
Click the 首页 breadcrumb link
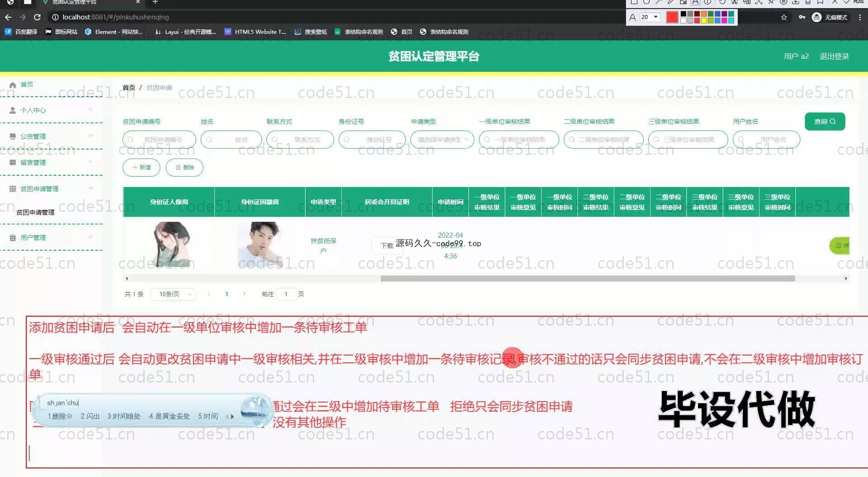click(x=129, y=88)
